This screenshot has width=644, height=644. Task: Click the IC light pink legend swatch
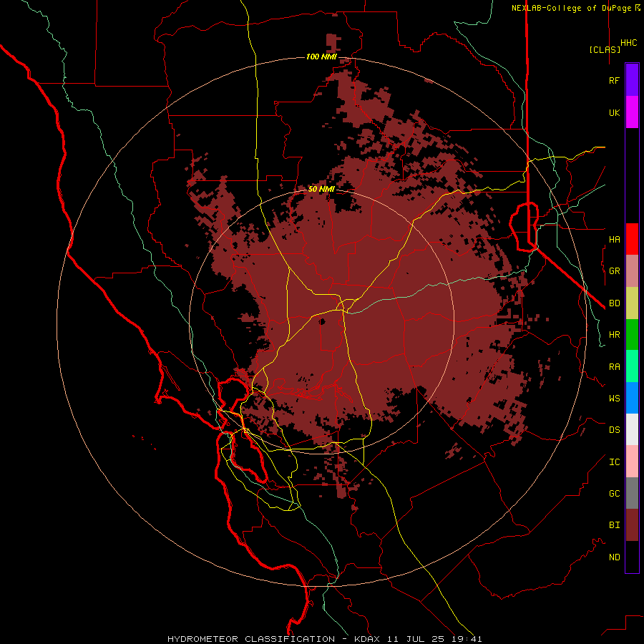632,462
